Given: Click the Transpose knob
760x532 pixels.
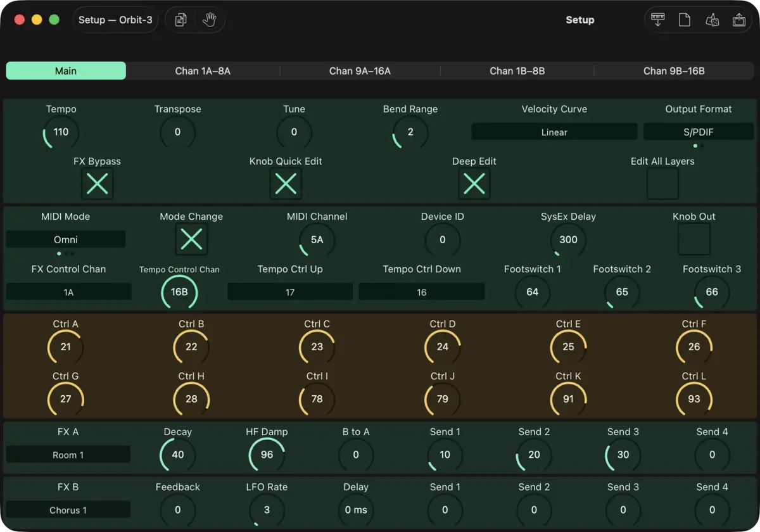Looking at the screenshot, I should coord(177,132).
